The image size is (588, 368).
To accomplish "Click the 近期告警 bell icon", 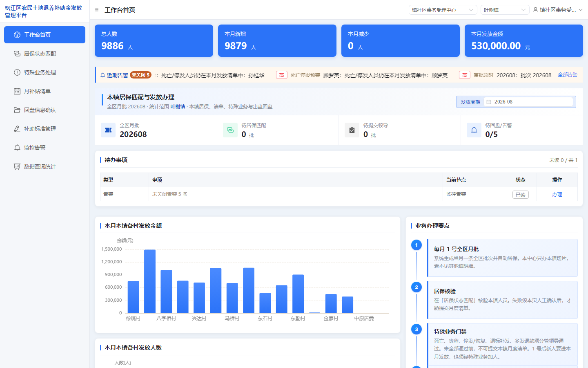I will pos(102,75).
